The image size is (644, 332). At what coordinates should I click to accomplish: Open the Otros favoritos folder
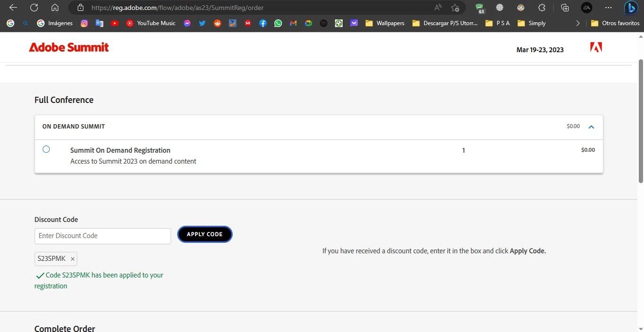coord(615,23)
